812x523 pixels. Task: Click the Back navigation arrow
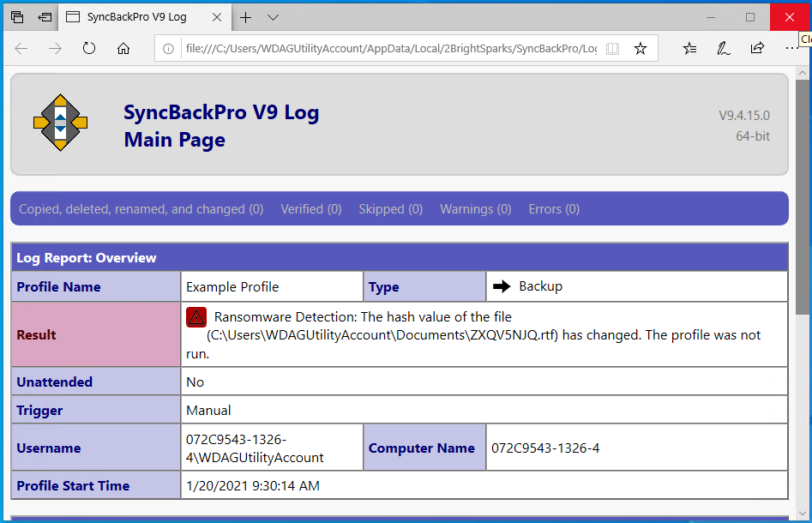pyautogui.click(x=21, y=49)
